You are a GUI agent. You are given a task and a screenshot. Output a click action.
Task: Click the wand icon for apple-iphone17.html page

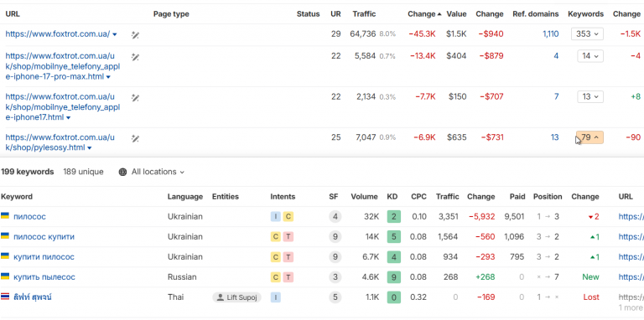click(x=135, y=97)
